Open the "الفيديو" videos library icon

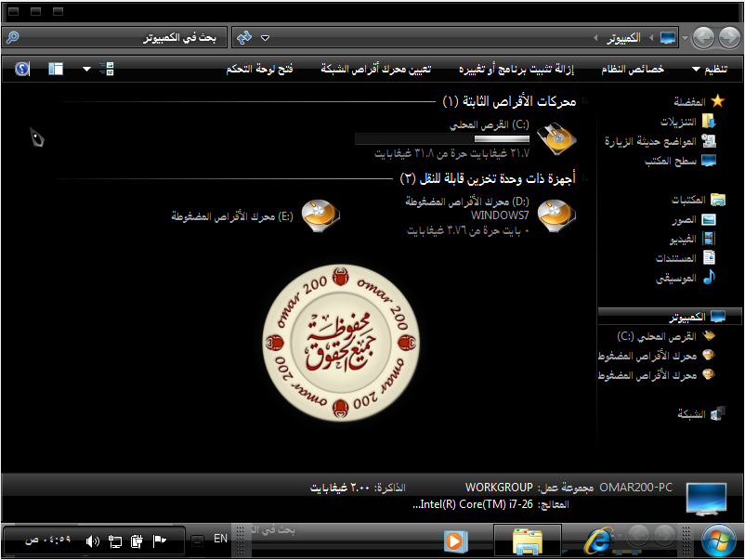coord(709,239)
